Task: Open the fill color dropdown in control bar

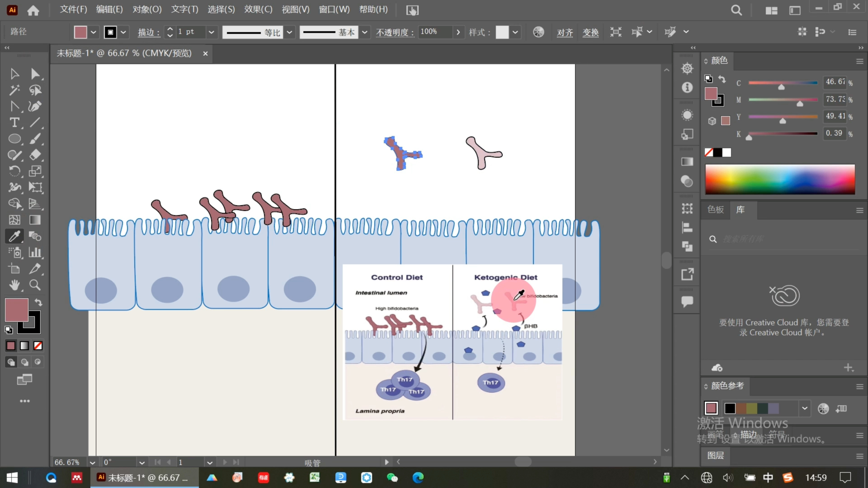Action: tap(93, 32)
